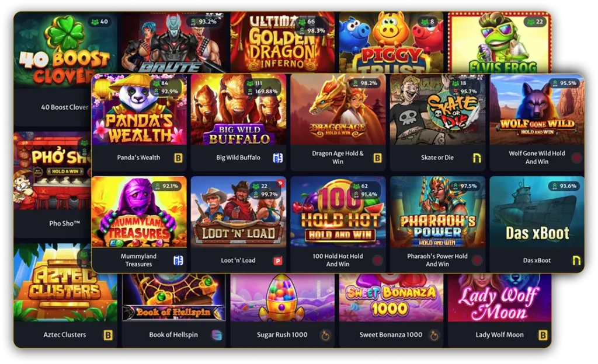Screen dimensions: 598x364
Task: Open the Ultimate Golden Dragon Inferno thumbnail
Action: 282,43
